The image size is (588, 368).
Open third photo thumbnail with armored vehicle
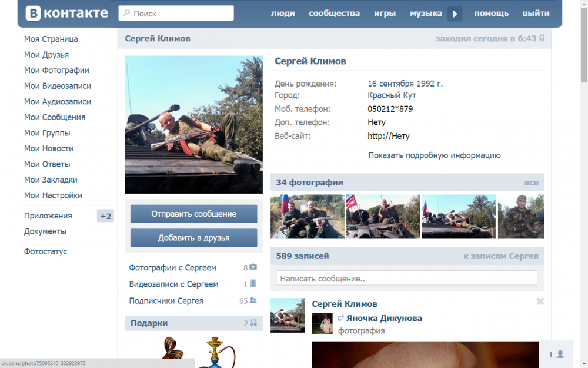[459, 217]
